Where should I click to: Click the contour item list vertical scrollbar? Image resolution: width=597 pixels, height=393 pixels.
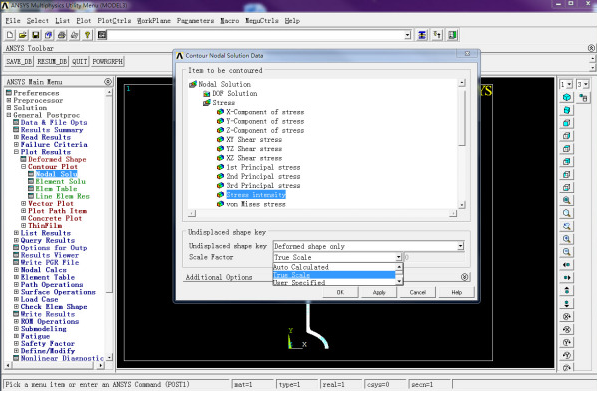[461, 144]
